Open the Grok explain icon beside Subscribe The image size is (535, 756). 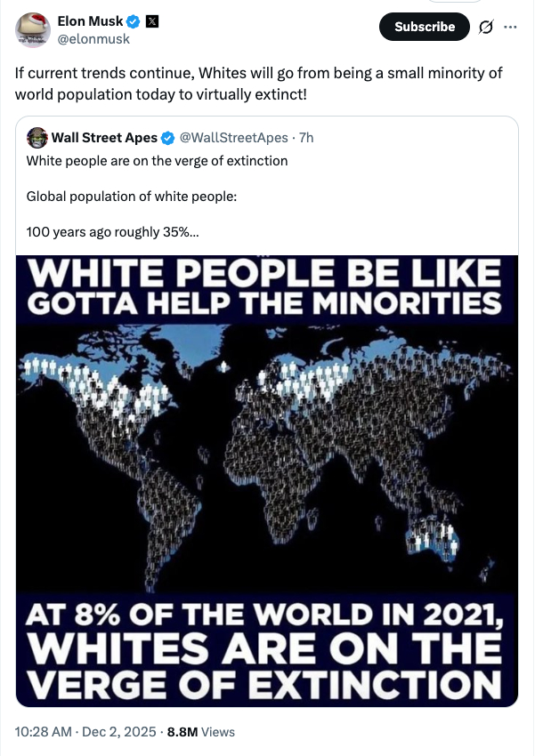pos(485,27)
